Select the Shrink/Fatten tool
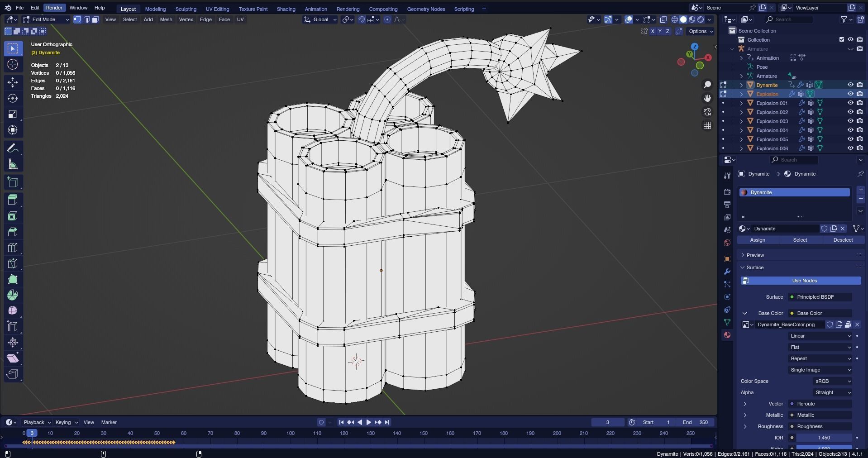Viewport: 868px width, 458px height. (x=13, y=342)
